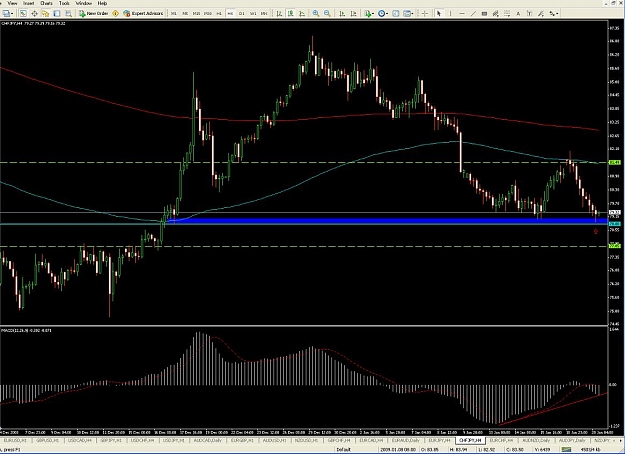Switch to M5 timeframe

(185, 14)
